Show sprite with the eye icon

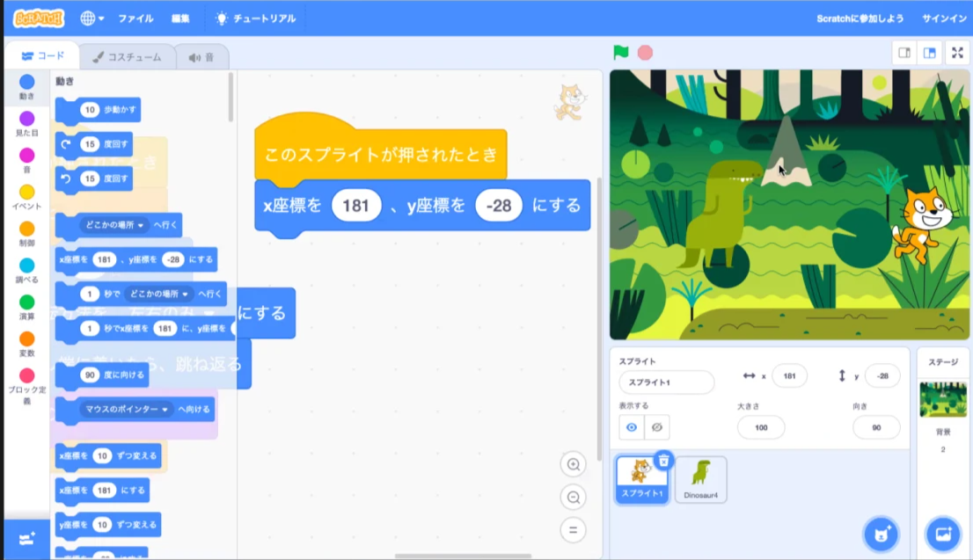[631, 427]
